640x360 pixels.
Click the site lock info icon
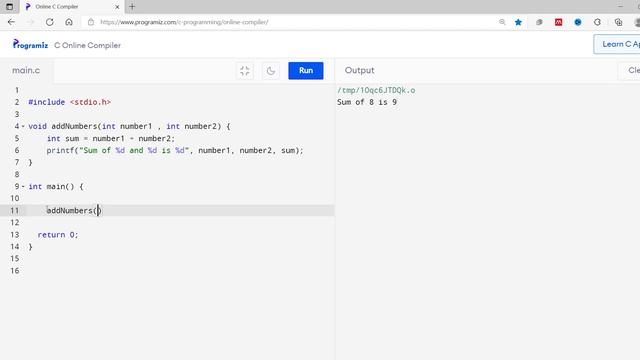point(91,22)
